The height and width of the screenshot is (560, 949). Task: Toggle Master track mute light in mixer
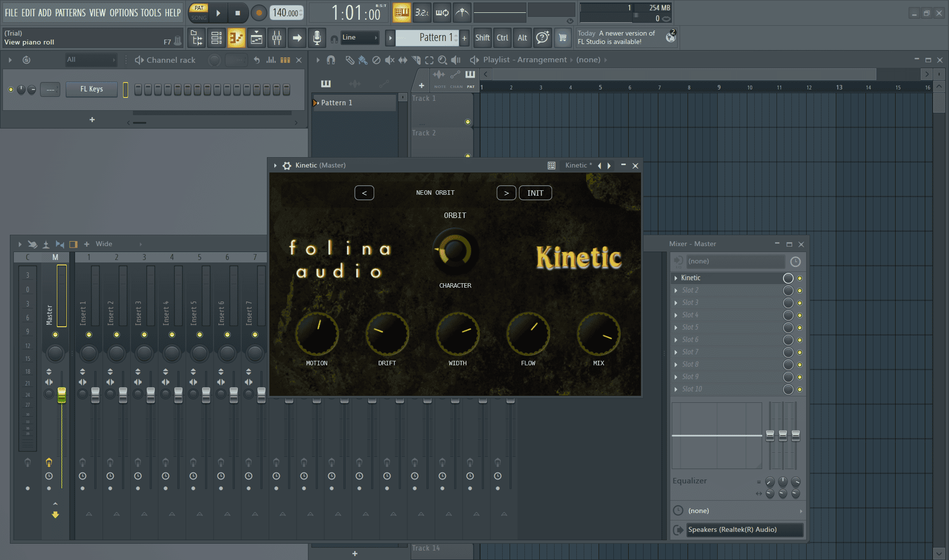point(55,335)
